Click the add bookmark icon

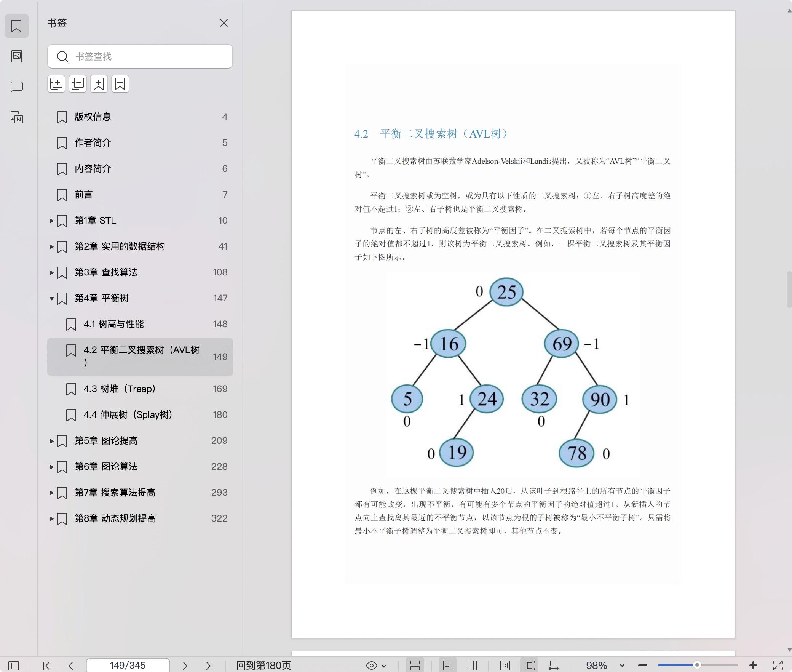[99, 84]
